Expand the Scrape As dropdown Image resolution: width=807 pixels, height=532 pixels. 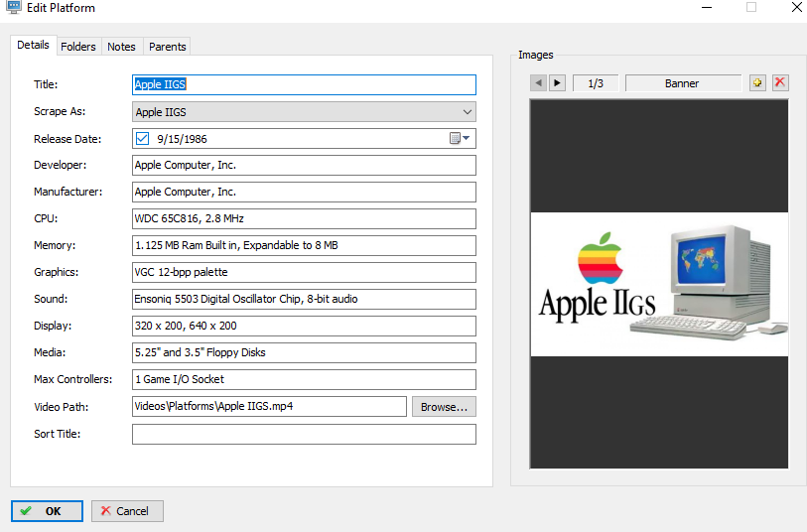coord(467,112)
